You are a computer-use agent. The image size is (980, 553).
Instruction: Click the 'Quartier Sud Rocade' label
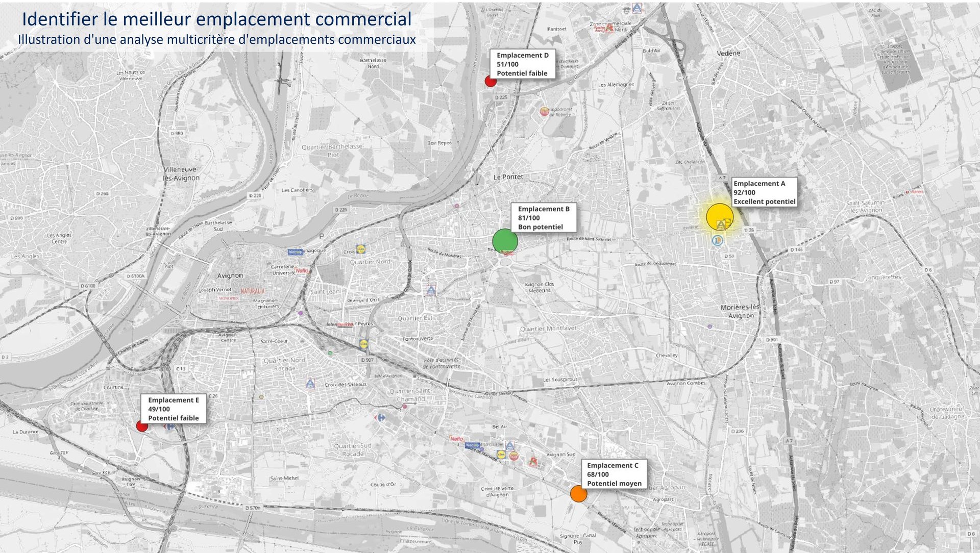pos(353,449)
